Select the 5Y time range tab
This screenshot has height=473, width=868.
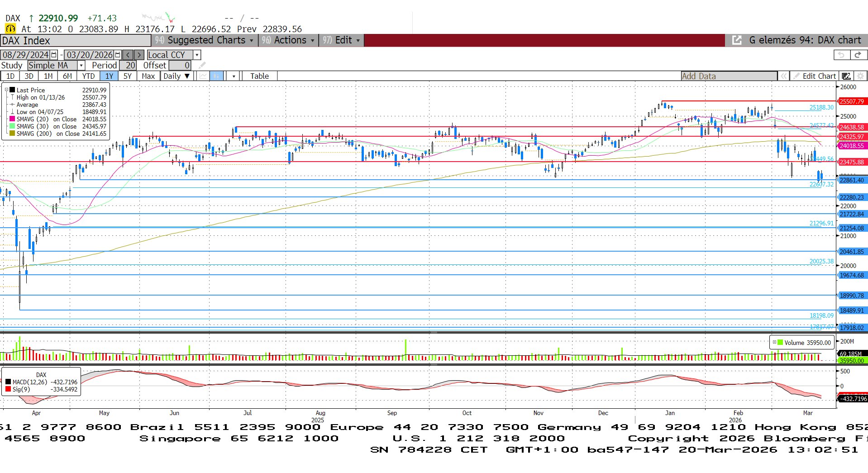(128, 76)
